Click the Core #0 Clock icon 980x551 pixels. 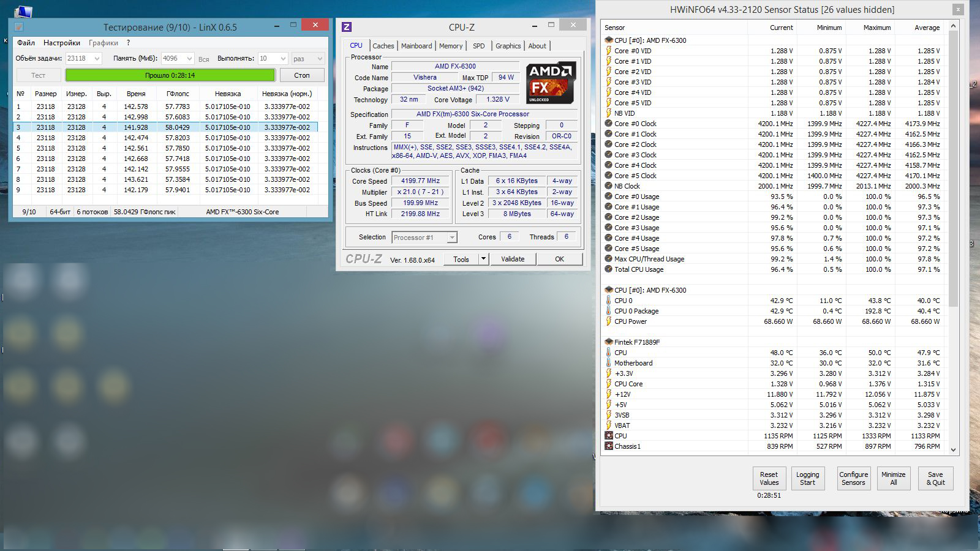609,124
